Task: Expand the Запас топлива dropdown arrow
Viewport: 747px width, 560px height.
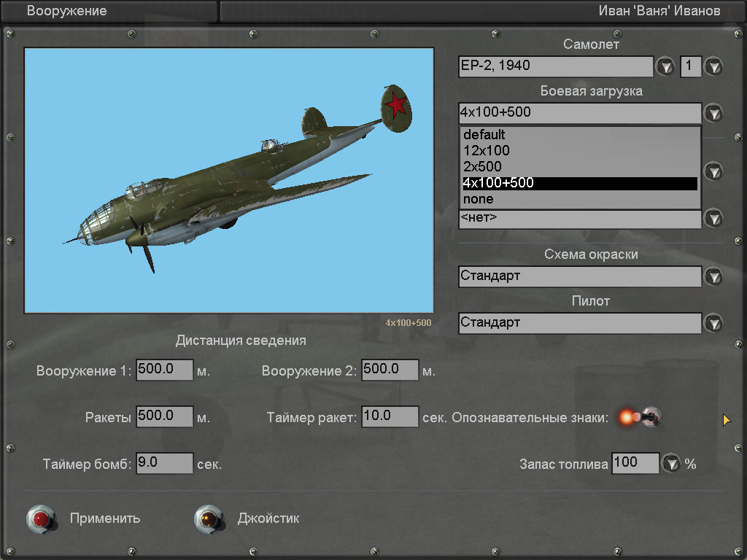Action: pos(670,463)
